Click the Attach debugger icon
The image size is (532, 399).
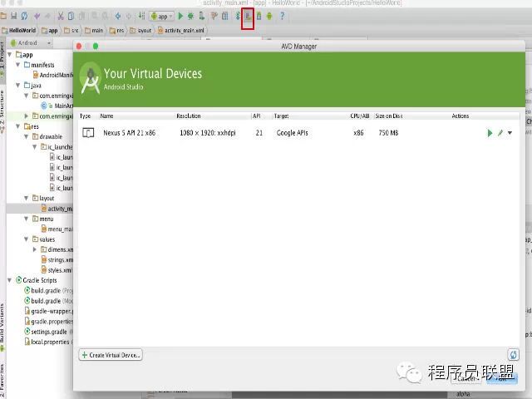pos(202,16)
